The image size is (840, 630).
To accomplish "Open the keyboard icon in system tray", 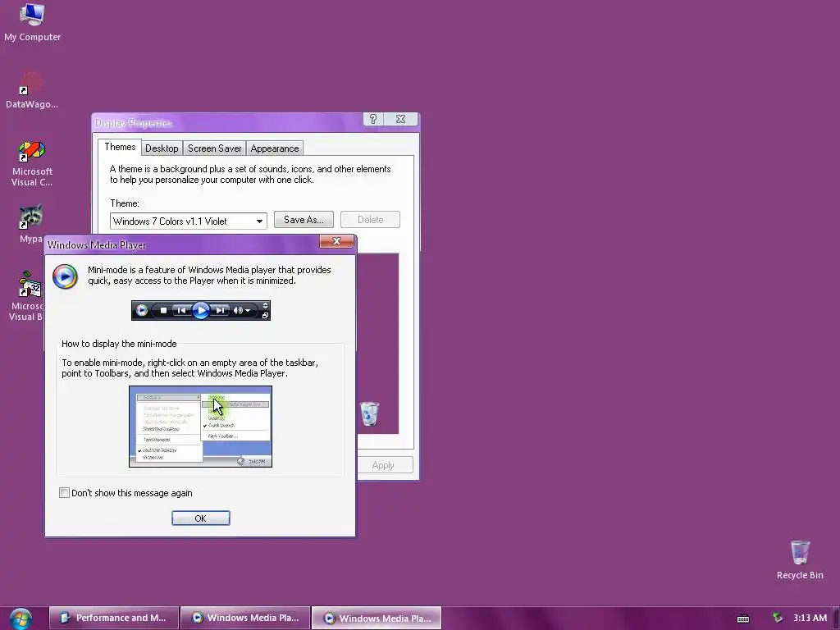I will coord(743,619).
